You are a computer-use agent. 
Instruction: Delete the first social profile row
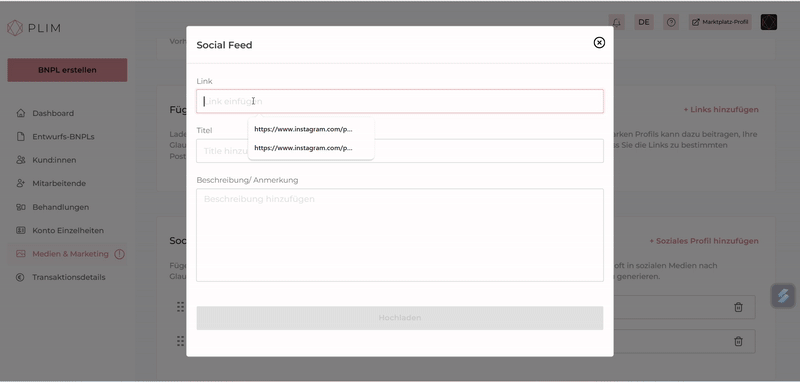pyautogui.click(x=738, y=307)
